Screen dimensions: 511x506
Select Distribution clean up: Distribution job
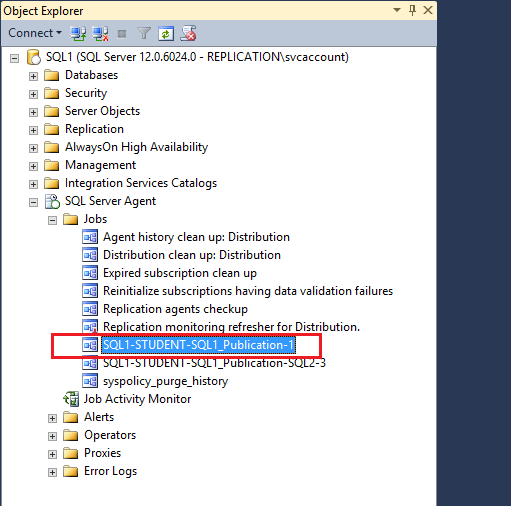pos(192,255)
